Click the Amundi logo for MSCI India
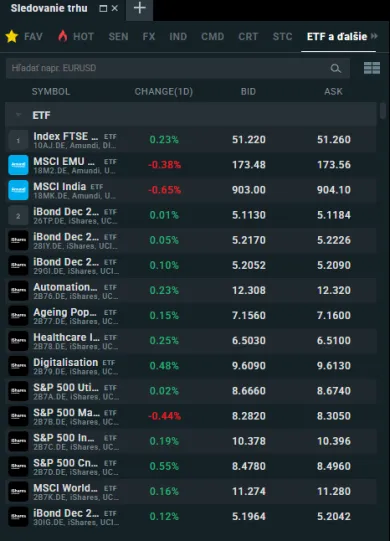Viewport: 390px width, 541px height. click(18, 190)
